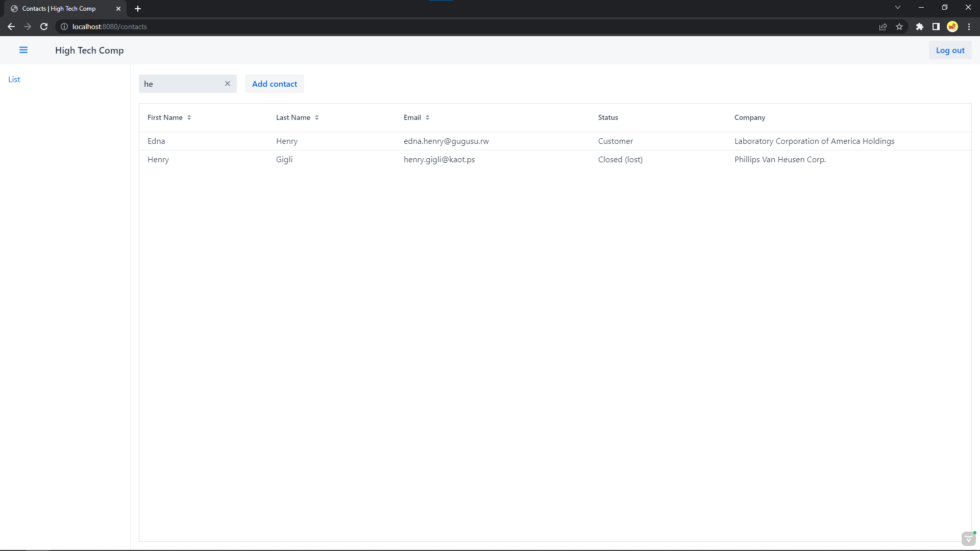Open the browser extensions puzzle icon
Viewport: 980px width, 551px height.
[x=920, y=27]
